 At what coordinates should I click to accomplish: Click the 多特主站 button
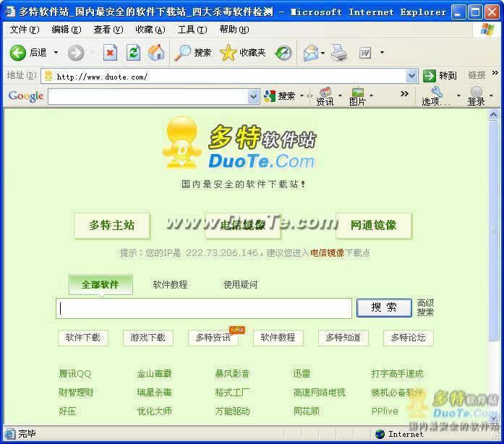(112, 225)
